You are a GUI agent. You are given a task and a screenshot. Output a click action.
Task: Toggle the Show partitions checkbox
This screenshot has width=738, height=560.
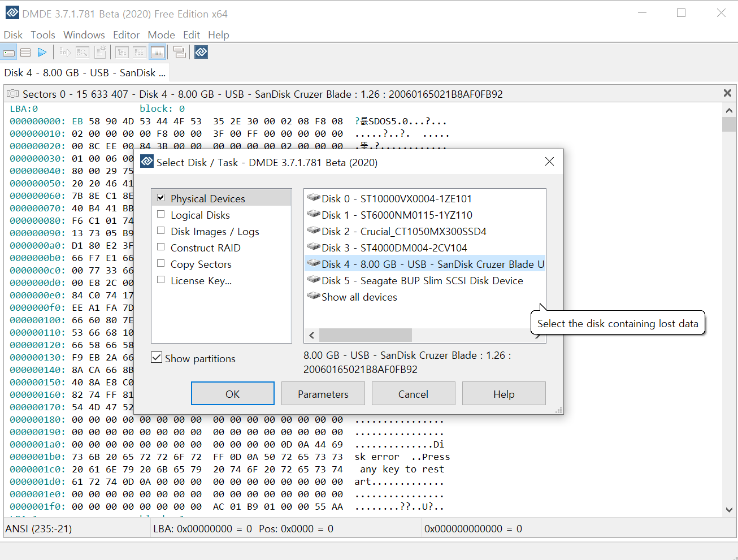tap(157, 358)
